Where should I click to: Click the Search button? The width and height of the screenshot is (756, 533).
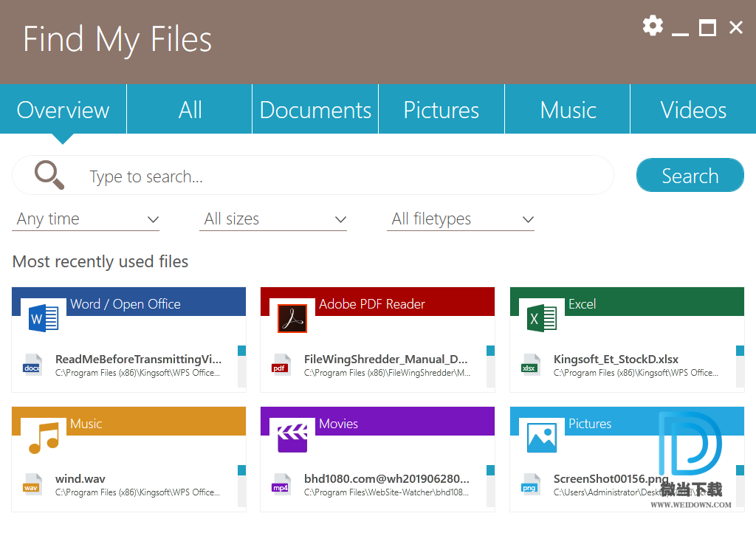click(690, 176)
